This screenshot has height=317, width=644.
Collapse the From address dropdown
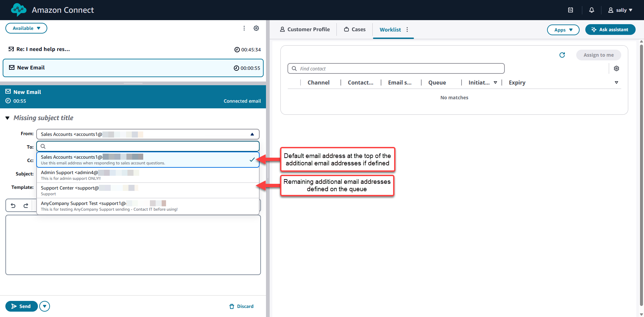pos(252,134)
